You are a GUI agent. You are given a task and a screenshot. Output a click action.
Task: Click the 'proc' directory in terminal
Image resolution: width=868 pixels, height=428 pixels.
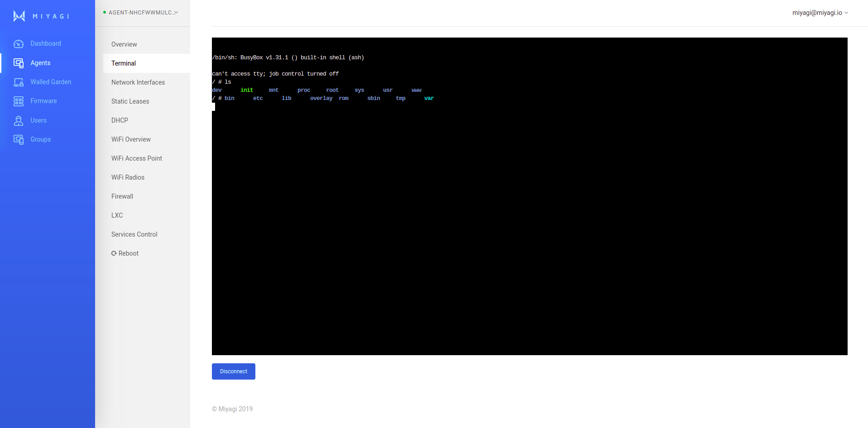[304, 90]
